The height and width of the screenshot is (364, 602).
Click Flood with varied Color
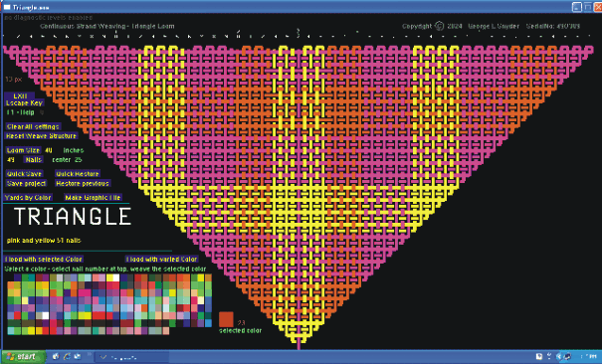(161, 260)
